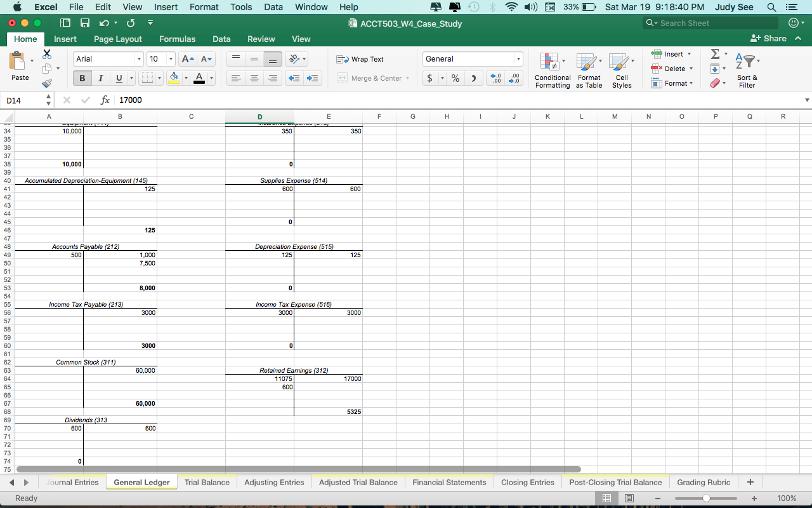Toggle Italic formatting
Screen dimensions: 812x508
100,78
